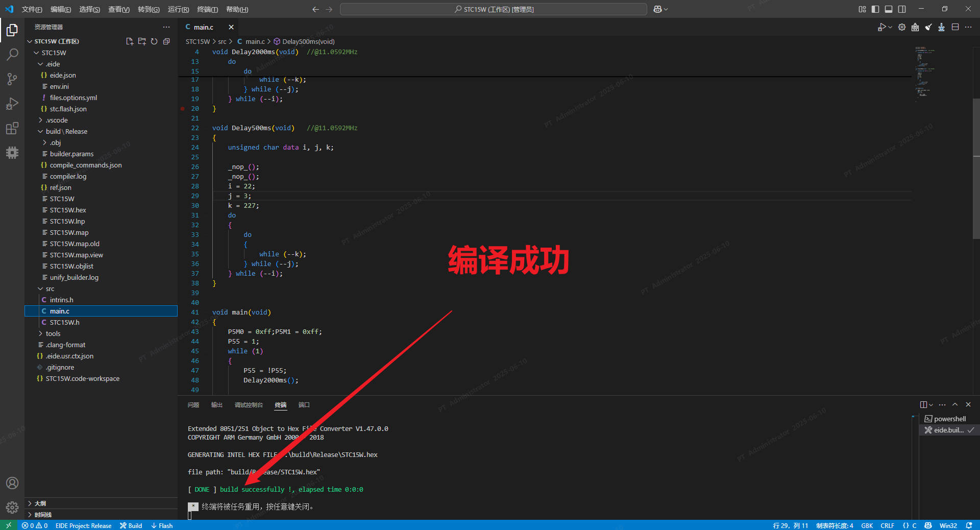Click the CRLF line ending in status bar

tap(887, 525)
